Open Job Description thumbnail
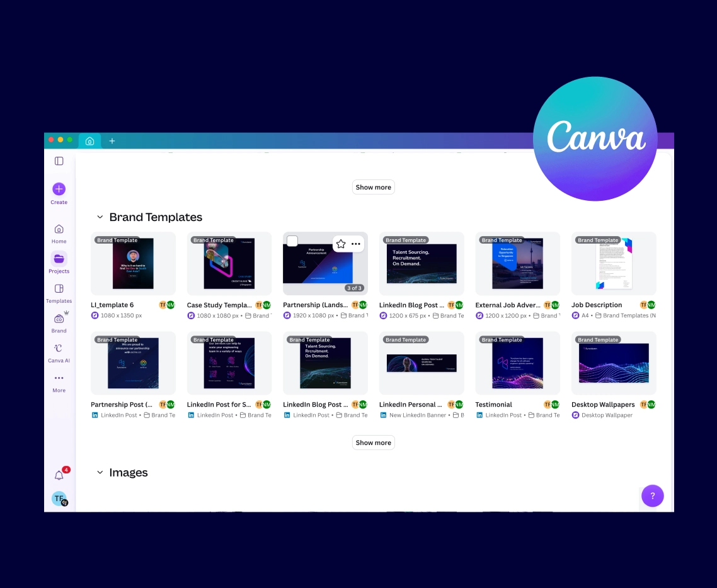 pyautogui.click(x=614, y=264)
